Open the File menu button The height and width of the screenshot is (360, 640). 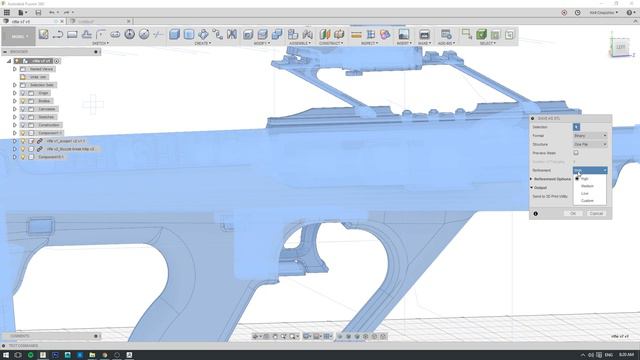(22, 13)
